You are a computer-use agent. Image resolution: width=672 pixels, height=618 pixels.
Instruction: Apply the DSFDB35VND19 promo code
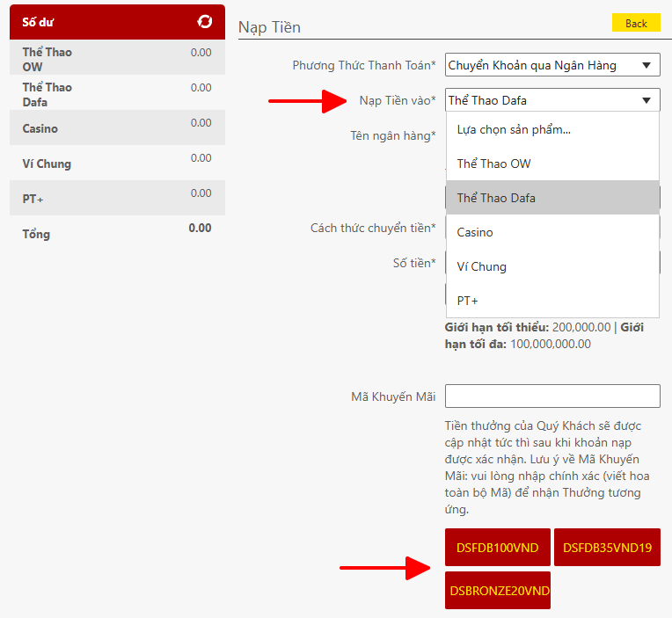pyautogui.click(x=607, y=548)
